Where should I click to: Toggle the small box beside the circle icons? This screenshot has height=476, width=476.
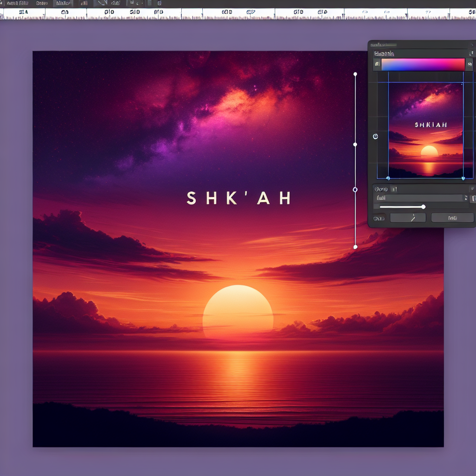[x=393, y=189]
